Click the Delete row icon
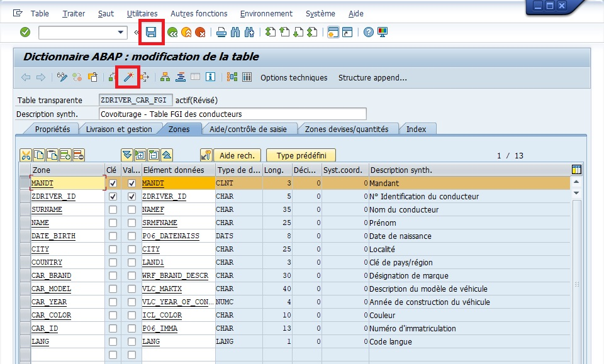Image resolution: width=604 pixels, height=364 pixels. [x=79, y=155]
